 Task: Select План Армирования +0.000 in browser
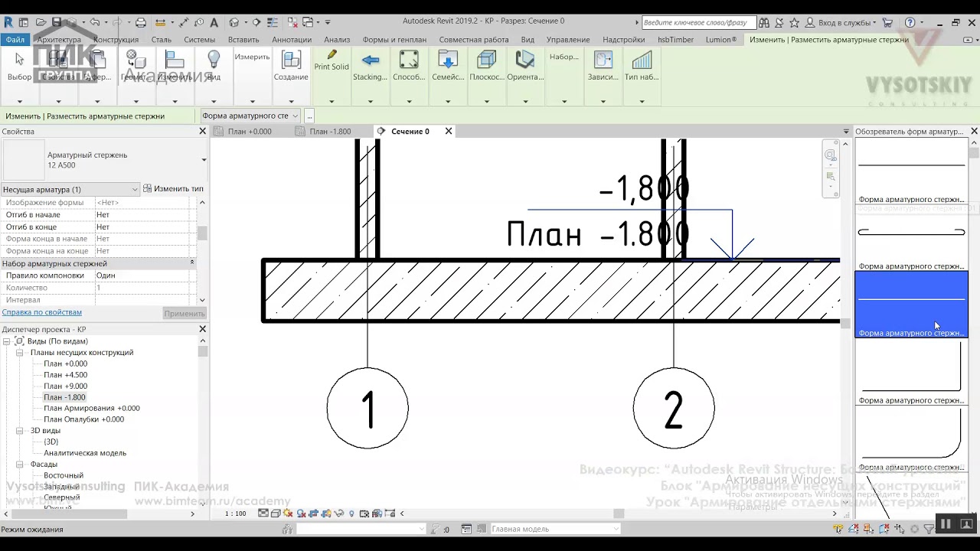tap(92, 409)
